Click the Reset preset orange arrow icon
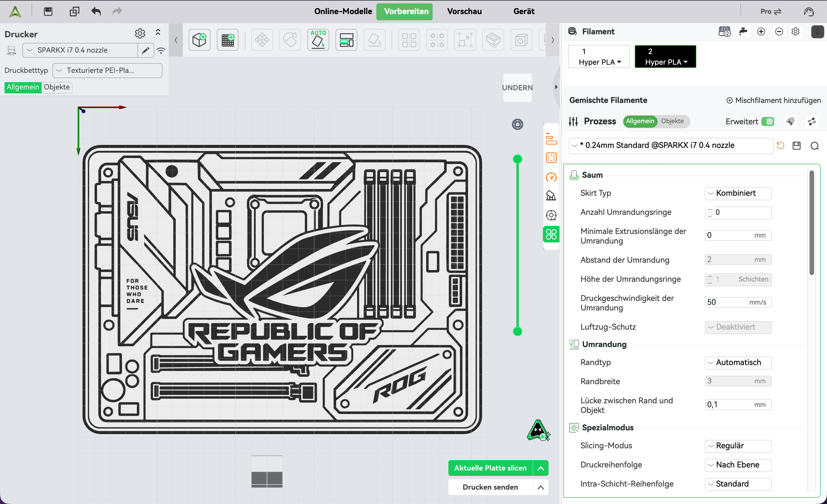 pyautogui.click(x=780, y=145)
